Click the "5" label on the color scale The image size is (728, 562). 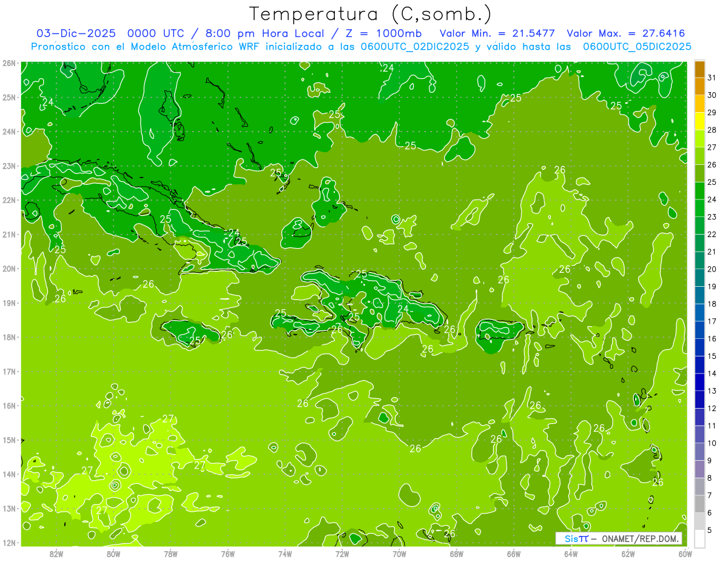click(x=710, y=530)
